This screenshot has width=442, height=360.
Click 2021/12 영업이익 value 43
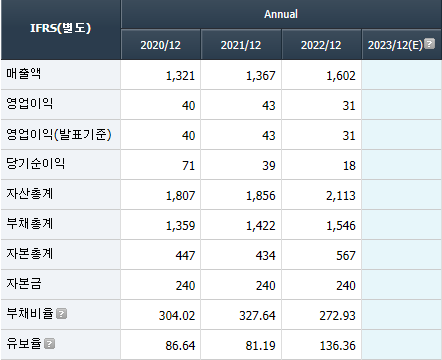point(269,106)
